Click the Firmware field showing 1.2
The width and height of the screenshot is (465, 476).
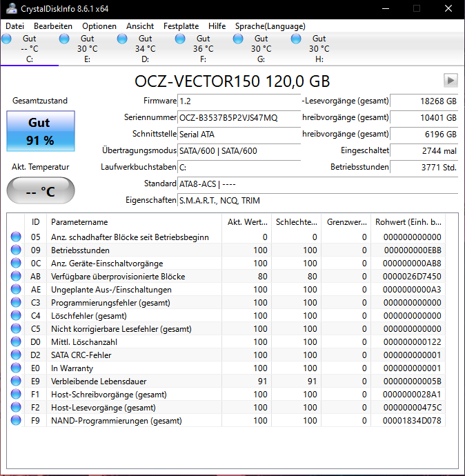pyautogui.click(x=239, y=101)
